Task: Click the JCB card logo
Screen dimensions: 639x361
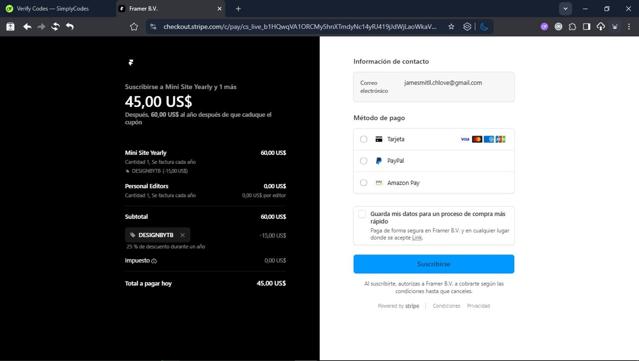Action: (500, 139)
